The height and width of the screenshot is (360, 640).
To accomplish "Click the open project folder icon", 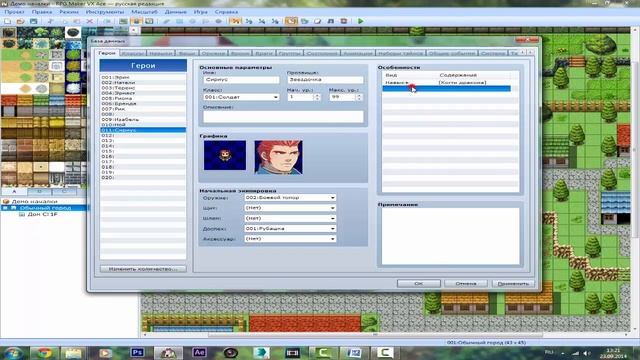I will (x=20, y=21).
